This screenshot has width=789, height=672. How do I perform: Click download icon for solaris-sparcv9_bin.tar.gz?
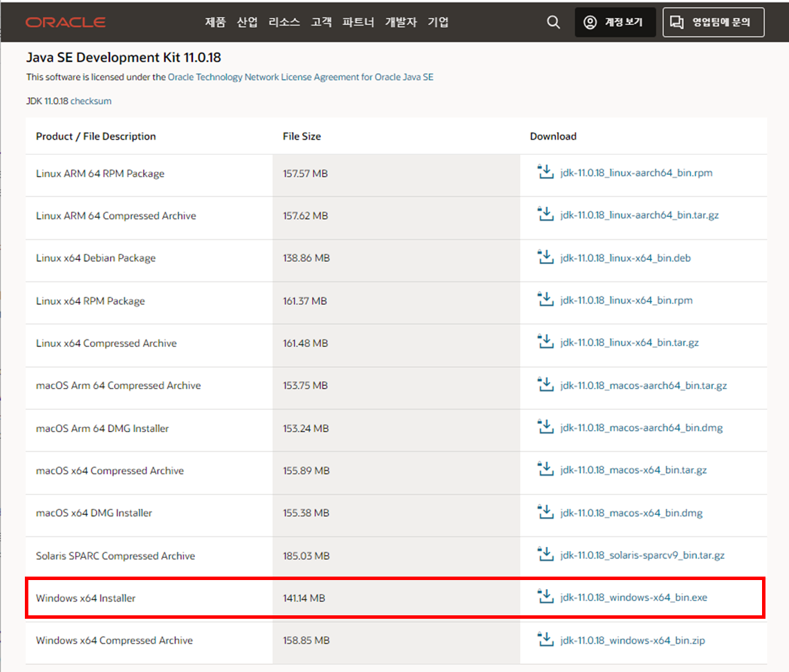tap(546, 554)
